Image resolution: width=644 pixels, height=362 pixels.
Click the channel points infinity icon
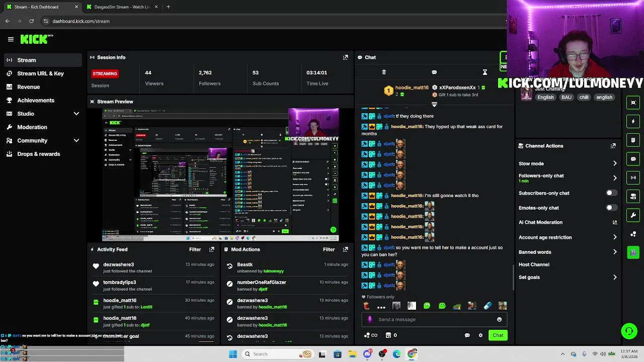click(370, 335)
